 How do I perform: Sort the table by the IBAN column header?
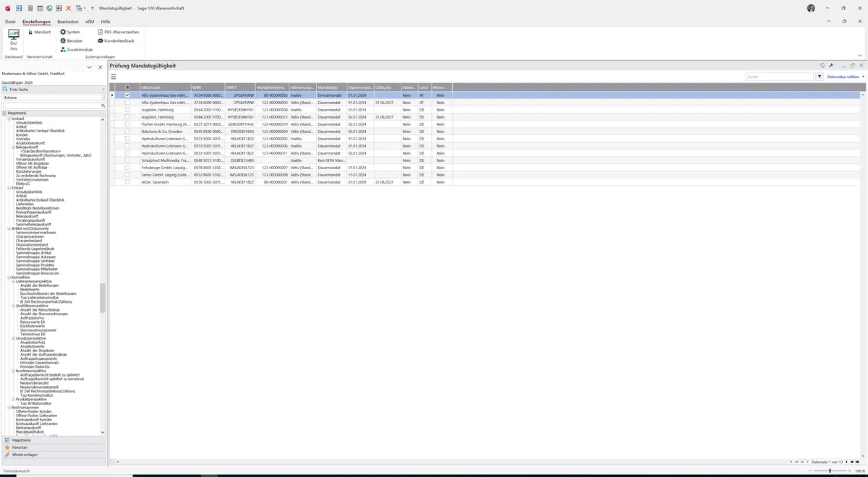208,87
